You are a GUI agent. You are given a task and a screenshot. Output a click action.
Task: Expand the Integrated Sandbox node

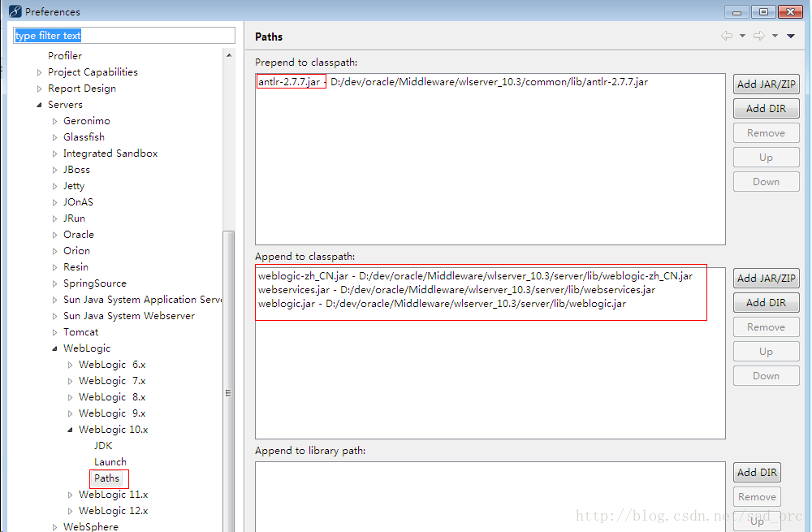[55, 154]
